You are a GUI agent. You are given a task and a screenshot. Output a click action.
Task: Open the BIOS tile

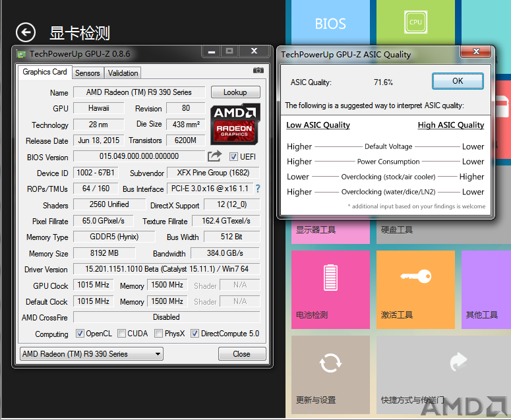pyautogui.click(x=330, y=23)
